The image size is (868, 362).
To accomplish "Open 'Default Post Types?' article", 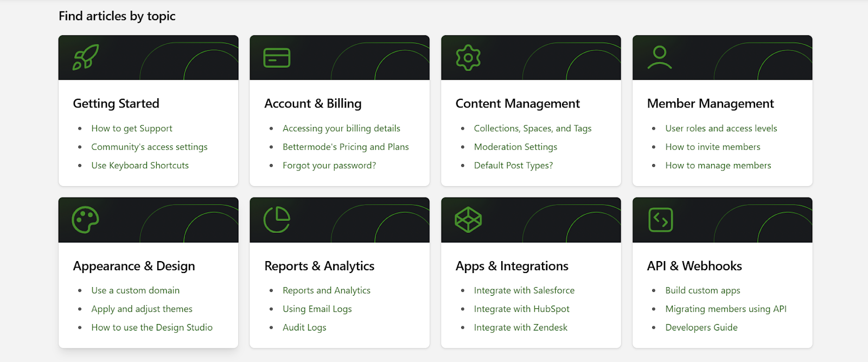I will [x=513, y=166].
